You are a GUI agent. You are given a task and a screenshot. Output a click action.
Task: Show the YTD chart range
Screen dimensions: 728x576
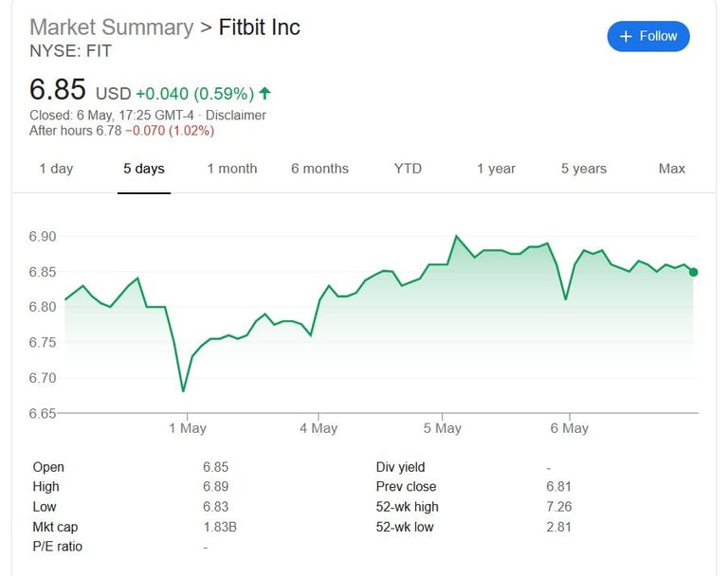click(408, 169)
